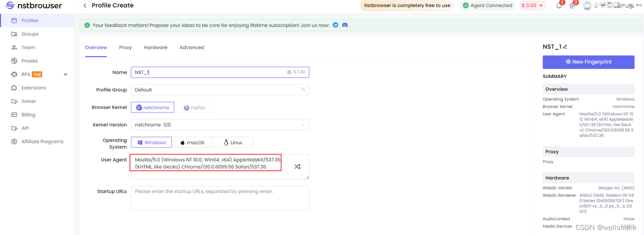The width and height of the screenshot is (644, 235).
Task: Switch to the Overview tab
Action: pyautogui.click(x=96, y=48)
